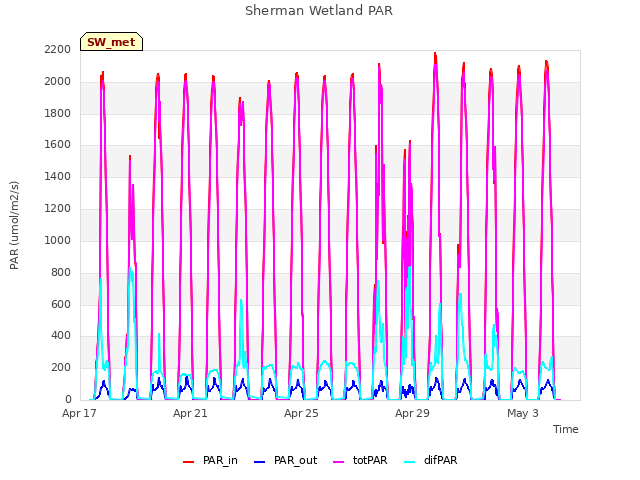The image size is (640, 480).
Task: Select the PAR_in legend entry
Action: pos(210,460)
